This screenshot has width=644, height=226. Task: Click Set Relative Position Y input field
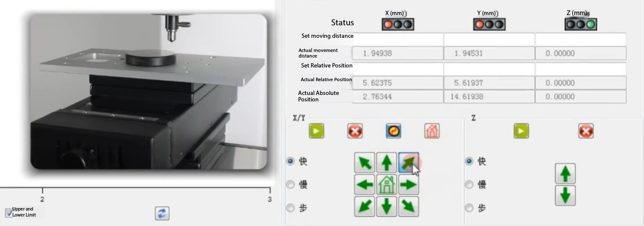tap(489, 69)
